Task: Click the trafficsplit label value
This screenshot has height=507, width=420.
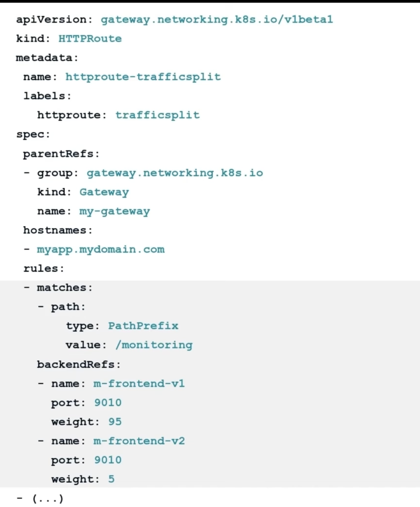Action: [x=157, y=115]
